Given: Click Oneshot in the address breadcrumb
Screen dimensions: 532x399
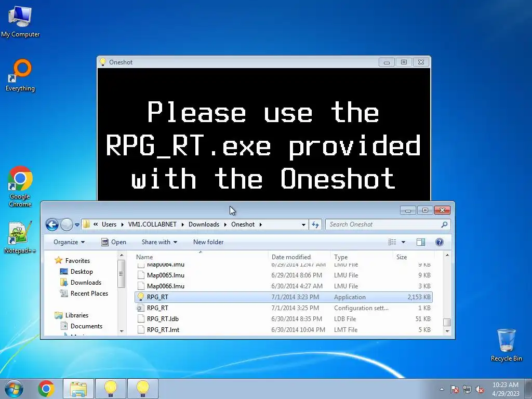Looking at the screenshot, I should 243,224.
